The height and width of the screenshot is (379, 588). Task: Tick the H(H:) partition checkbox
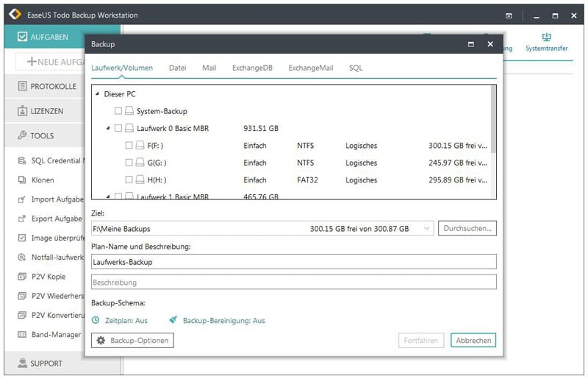[x=129, y=180]
